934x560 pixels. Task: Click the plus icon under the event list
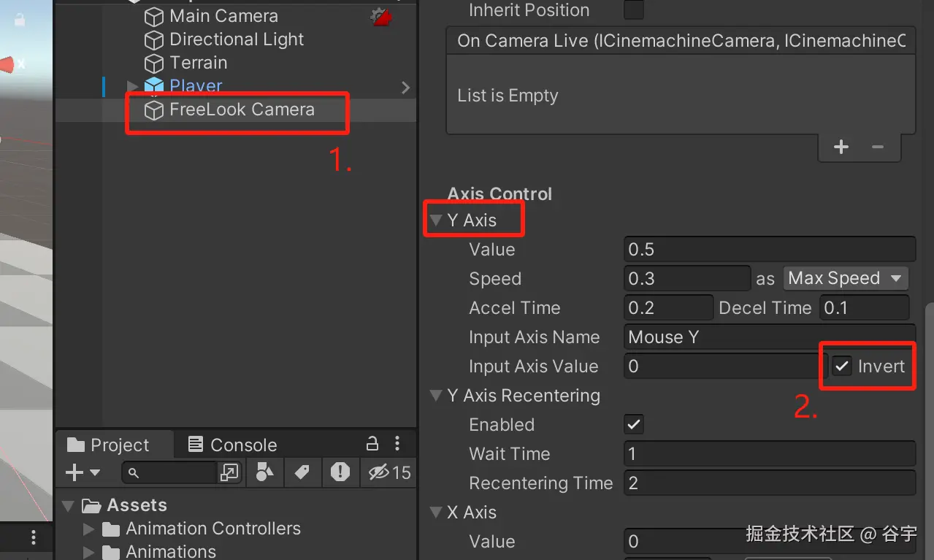pyautogui.click(x=841, y=147)
